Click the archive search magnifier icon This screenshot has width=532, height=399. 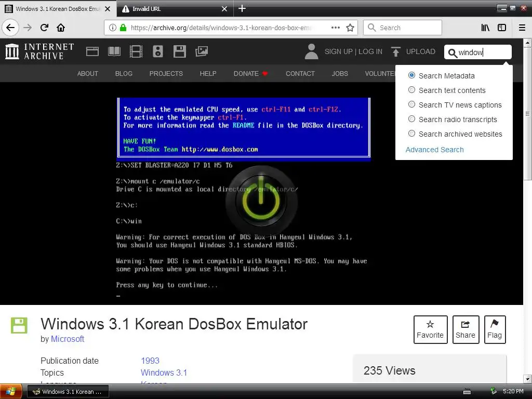coord(453,53)
